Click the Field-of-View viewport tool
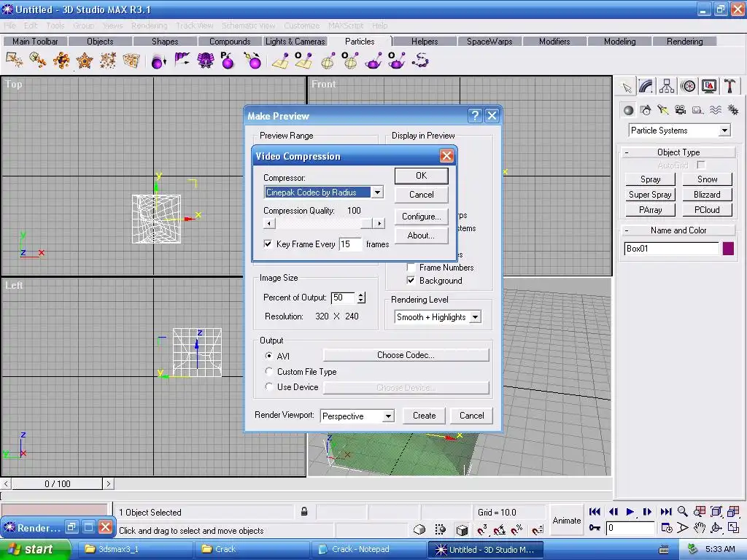Viewport: 747px width, 560px height. tap(683, 528)
